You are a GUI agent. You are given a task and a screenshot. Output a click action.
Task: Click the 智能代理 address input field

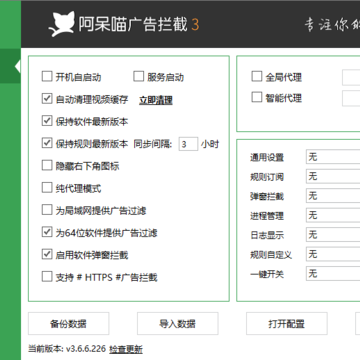(x=351, y=98)
